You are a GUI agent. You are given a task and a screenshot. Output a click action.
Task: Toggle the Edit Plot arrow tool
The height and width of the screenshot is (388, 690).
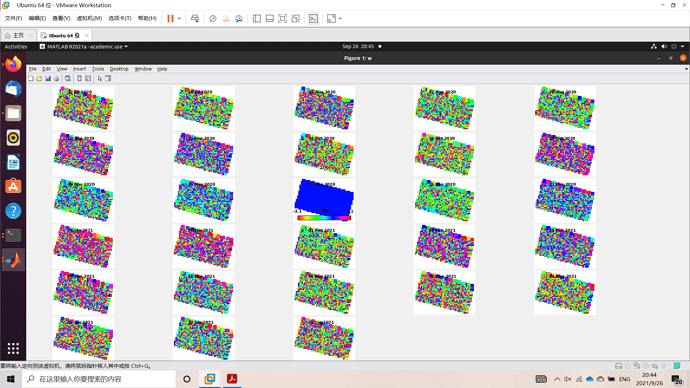pyautogui.click(x=100, y=78)
